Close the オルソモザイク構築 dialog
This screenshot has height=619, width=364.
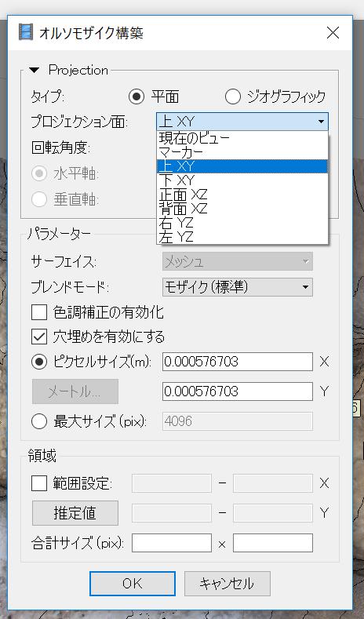pos(333,32)
